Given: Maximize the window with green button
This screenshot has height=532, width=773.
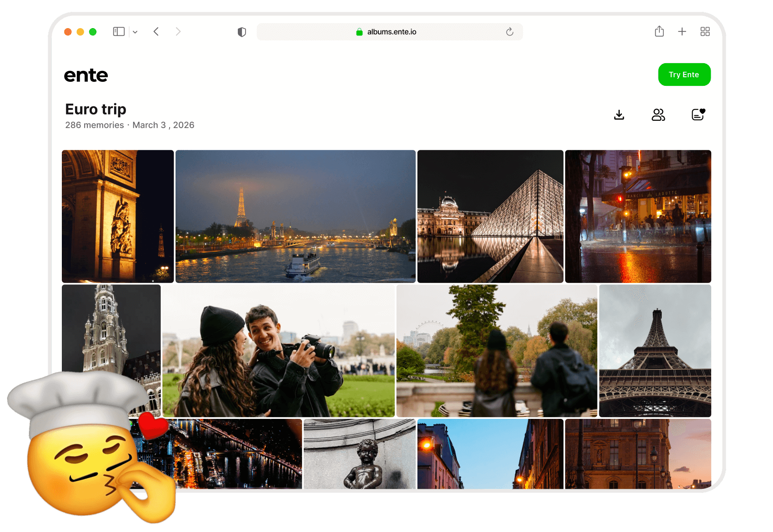Looking at the screenshot, I should tap(93, 32).
